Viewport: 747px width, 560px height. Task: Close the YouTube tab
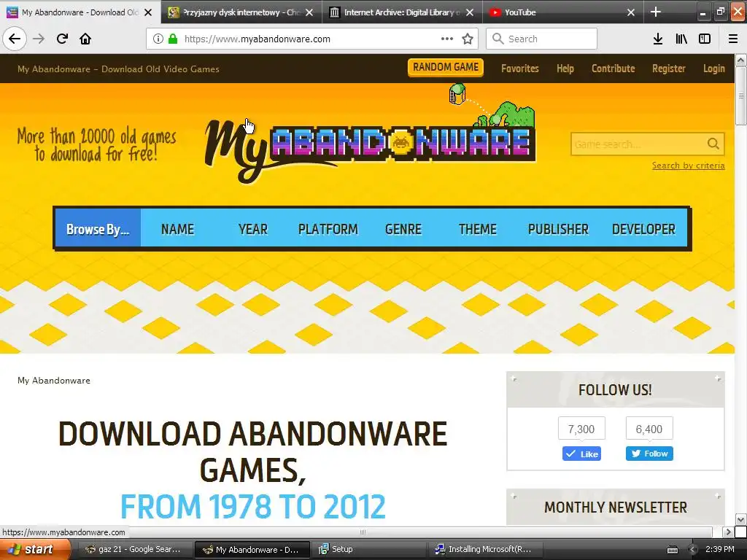coord(631,12)
